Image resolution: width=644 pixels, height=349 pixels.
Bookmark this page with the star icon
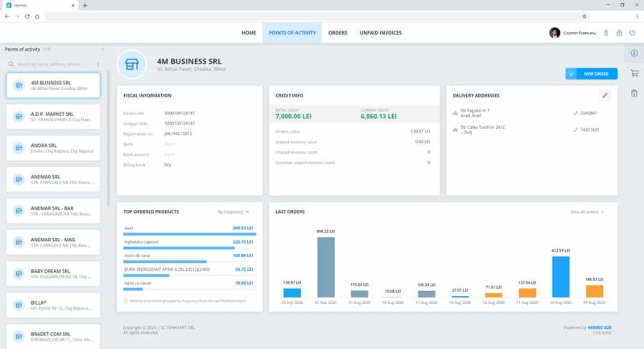[x=584, y=16]
